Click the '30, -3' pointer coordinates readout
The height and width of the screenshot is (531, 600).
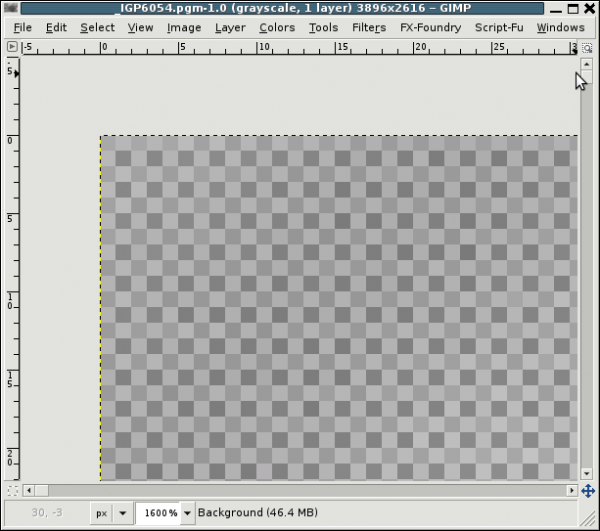coord(47,513)
